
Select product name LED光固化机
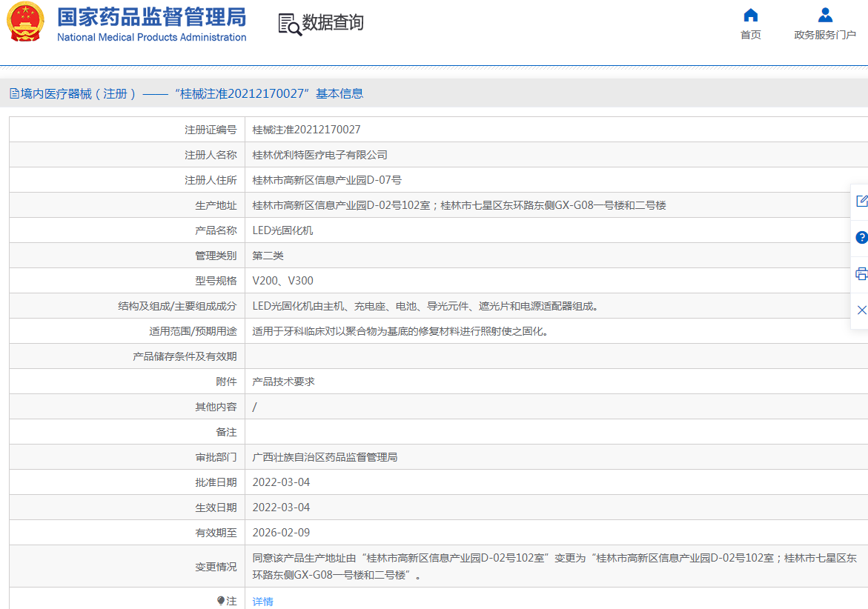coord(282,230)
